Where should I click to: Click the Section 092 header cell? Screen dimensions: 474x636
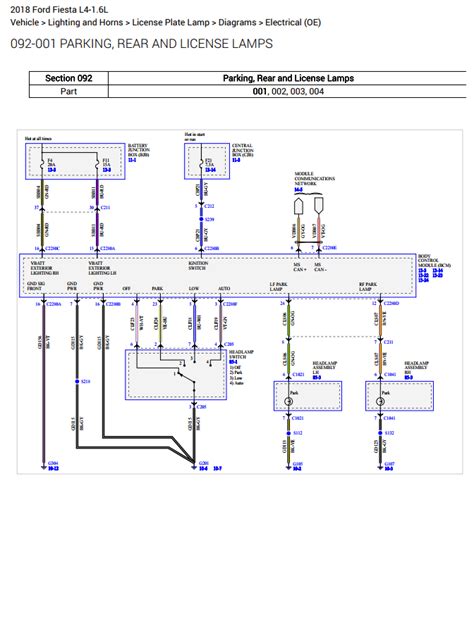click(x=69, y=78)
